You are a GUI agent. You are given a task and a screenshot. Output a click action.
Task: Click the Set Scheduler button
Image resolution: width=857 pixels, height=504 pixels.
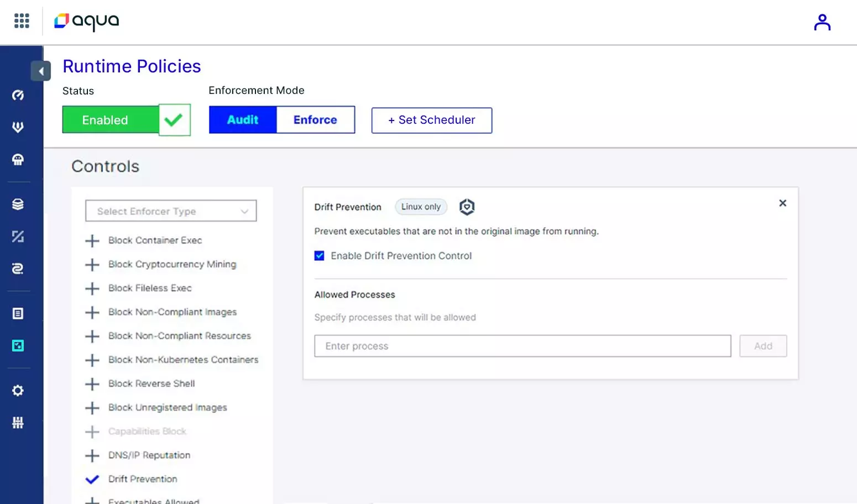[432, 120]
